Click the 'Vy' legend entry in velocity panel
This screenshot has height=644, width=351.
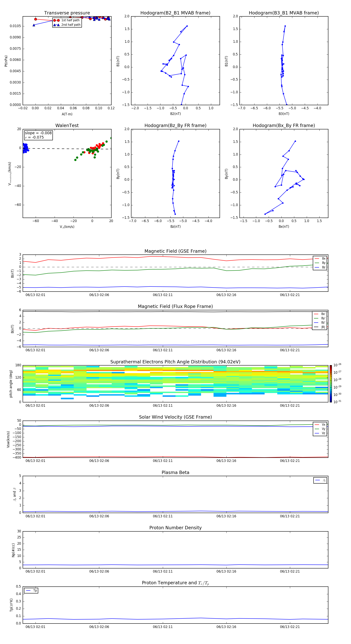(x=320, y=429)
